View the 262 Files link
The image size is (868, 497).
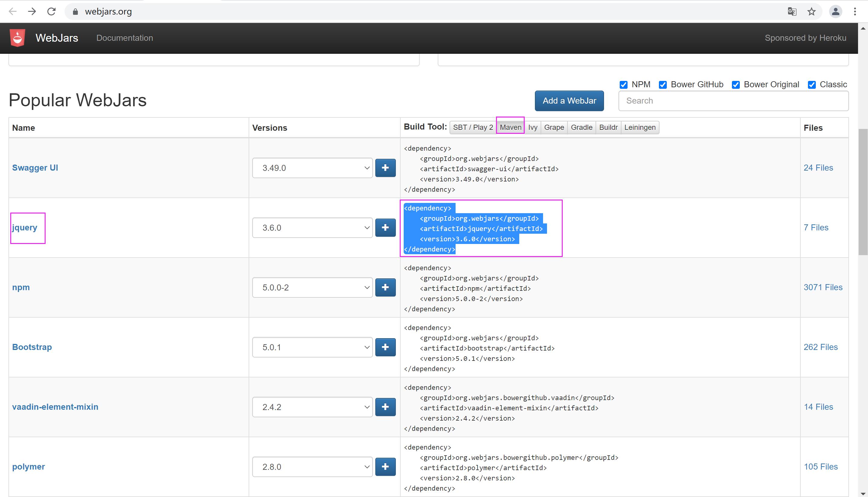[821, 347]
